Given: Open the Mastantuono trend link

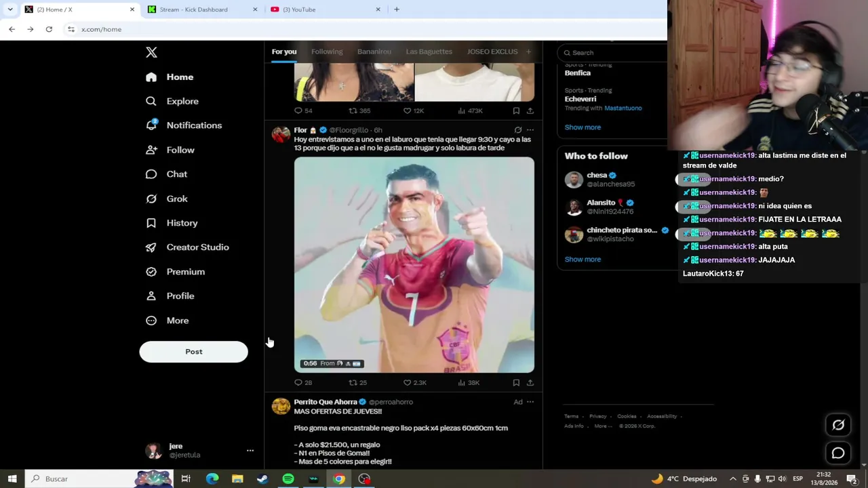Looking at the screenshot, I should (x=623, y=108).
